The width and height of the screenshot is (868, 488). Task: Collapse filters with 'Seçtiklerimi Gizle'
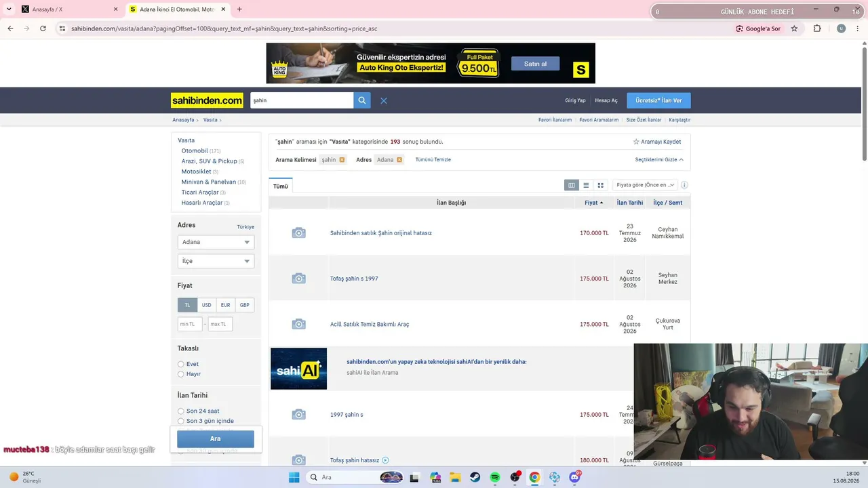(659, 160)
